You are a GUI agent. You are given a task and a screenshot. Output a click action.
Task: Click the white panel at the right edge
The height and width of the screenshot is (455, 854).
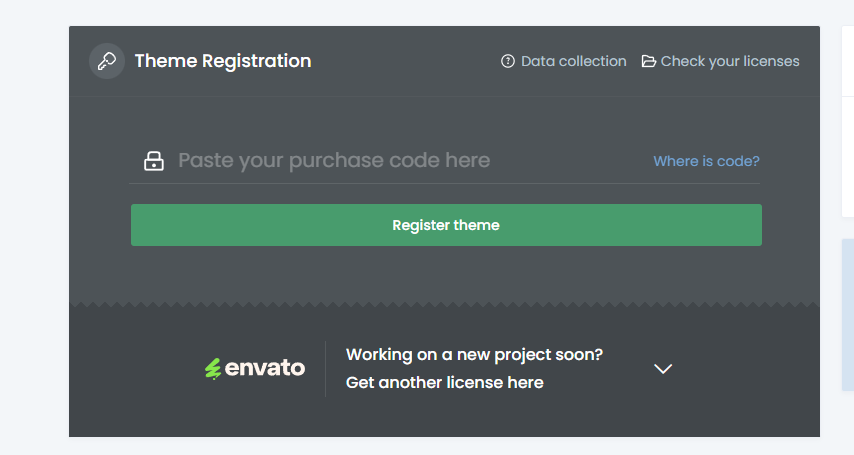tap(848, 120)
